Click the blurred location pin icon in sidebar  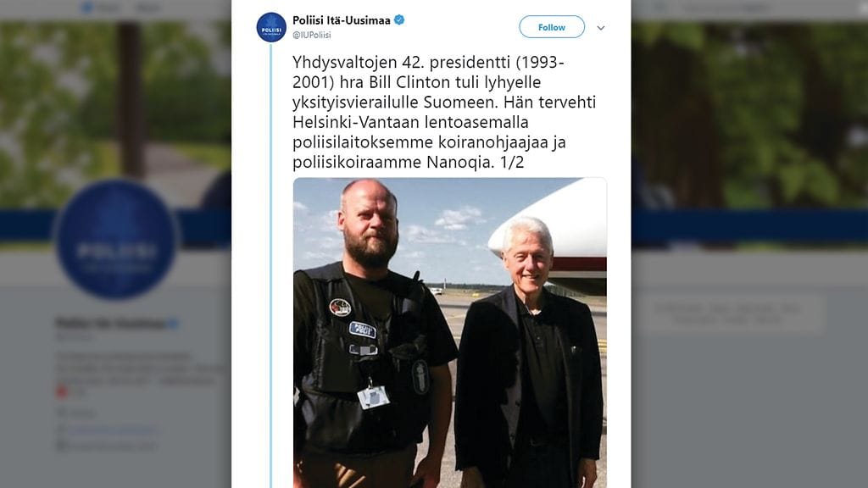pyautogui.click(x=61, y=413)
